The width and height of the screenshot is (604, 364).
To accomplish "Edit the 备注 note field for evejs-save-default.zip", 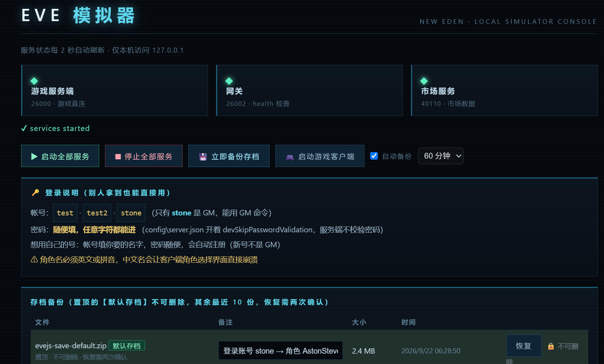I will tap(281, 351).
